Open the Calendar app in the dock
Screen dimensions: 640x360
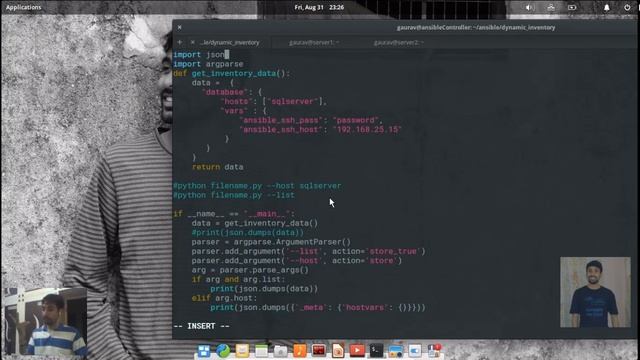pos(261,351)
